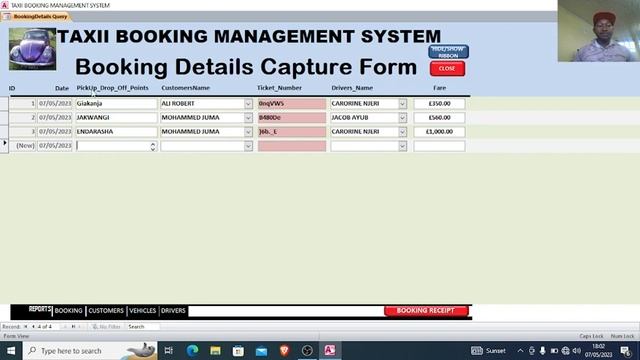Screen dimensions: 640x360
Task: Click the taskbar 'Type here to search' box
Action: coord(90,351)
